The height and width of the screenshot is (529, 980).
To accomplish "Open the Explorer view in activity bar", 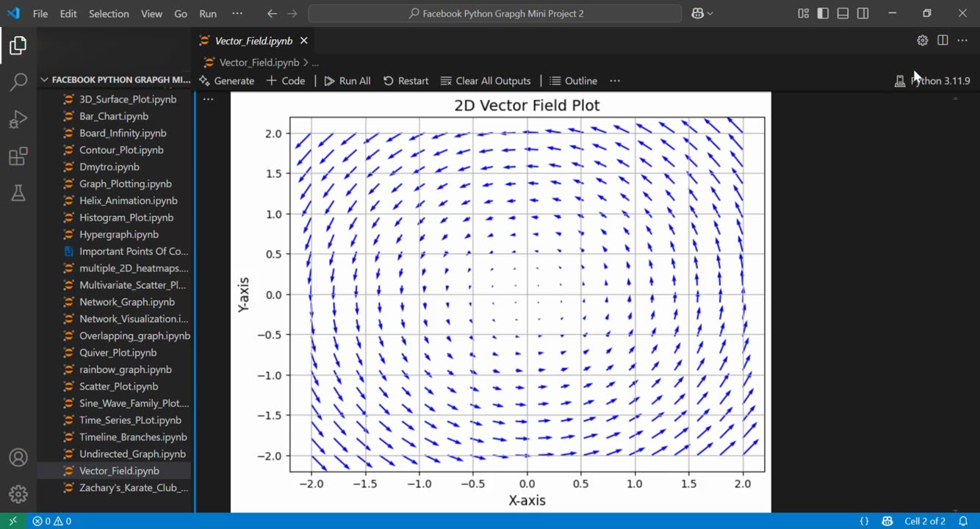I will [18, 46].
